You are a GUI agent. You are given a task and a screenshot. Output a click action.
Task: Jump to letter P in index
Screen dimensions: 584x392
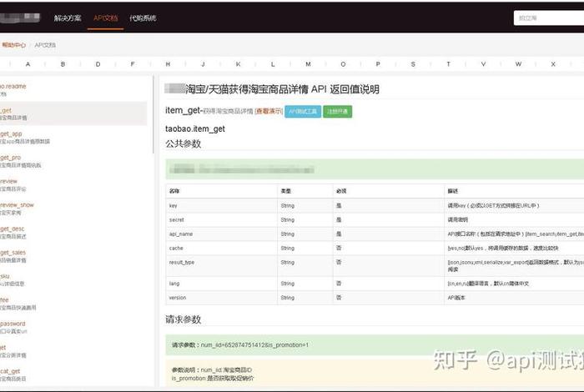pyautogui.click(x=378, y=64)
